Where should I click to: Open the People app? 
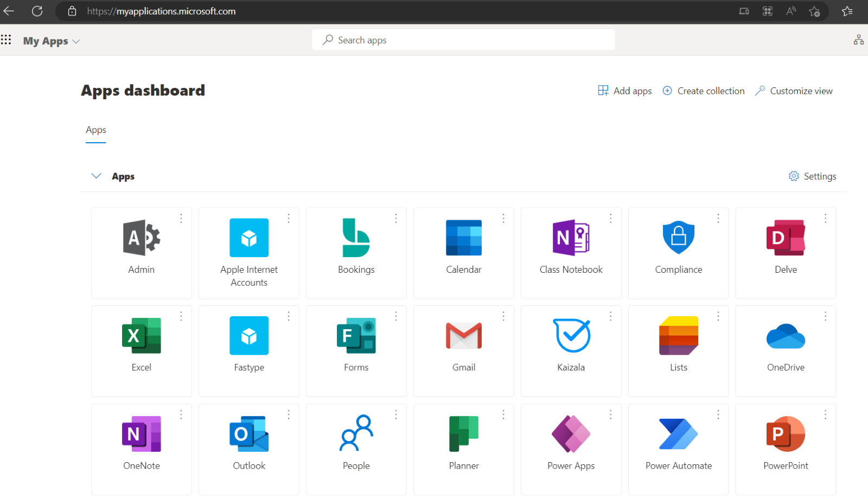tap(356, 433)
